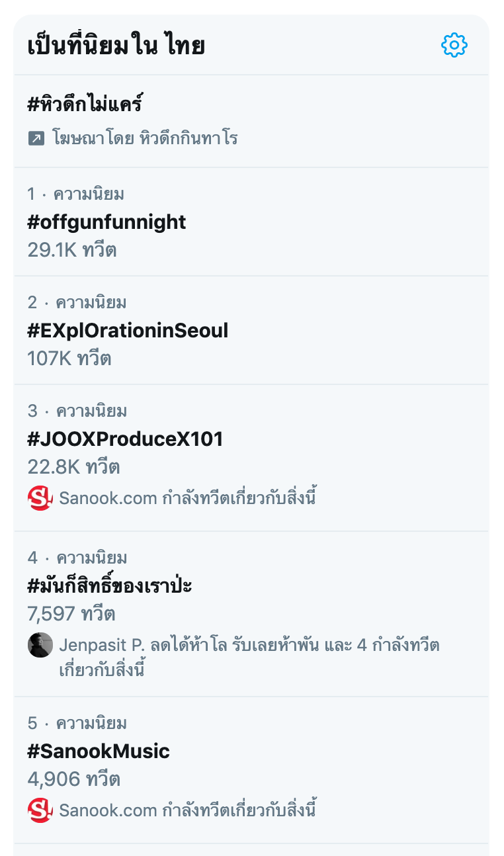The image size is (504, 856).
Task: Open the #SanookMusic trend
Action: pyautogui.click(x=99, y=751)
